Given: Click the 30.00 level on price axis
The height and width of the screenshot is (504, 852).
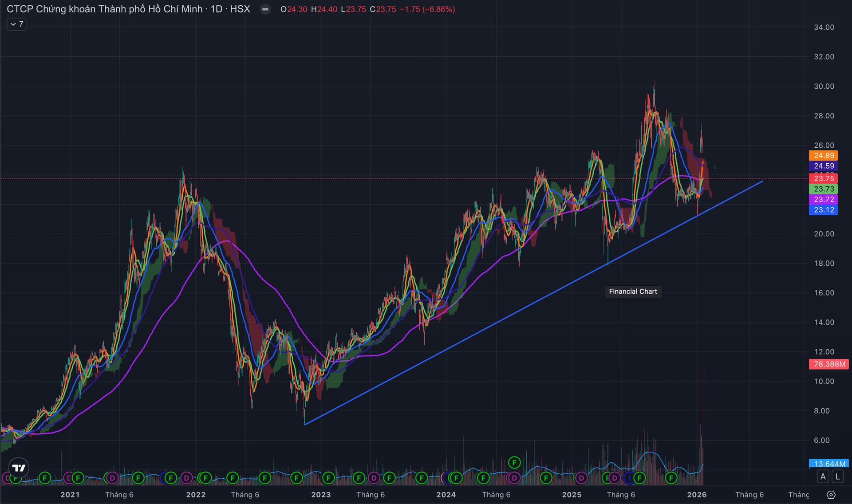Looking at the screenshot, I should point(824,86).
